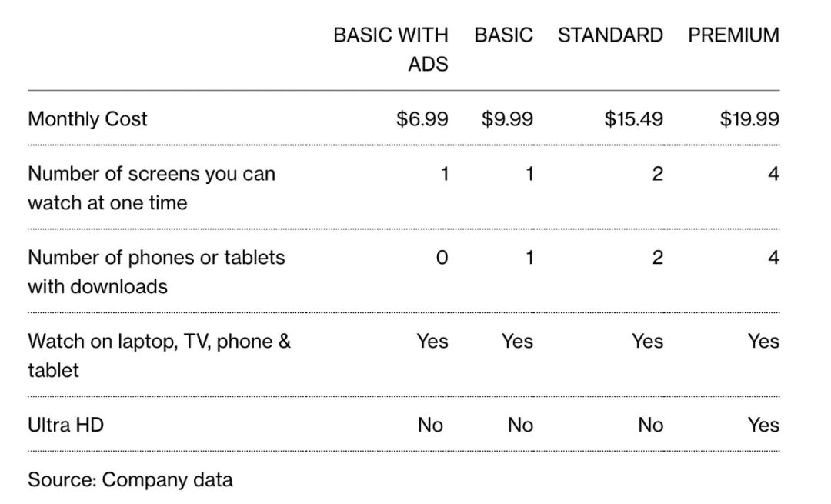Select the $9.99 price cell
The width and height of the screenshot is (831, 504).
click(507, 118)
